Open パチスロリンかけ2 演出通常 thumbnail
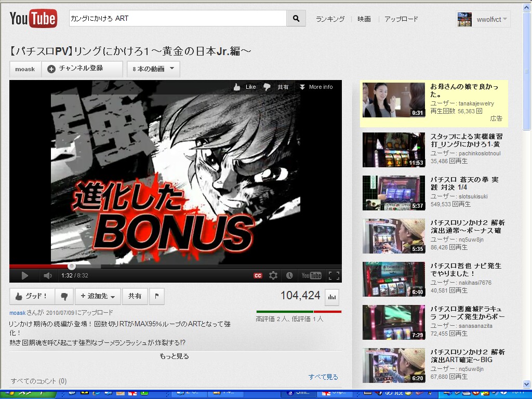 coord(394,236)
